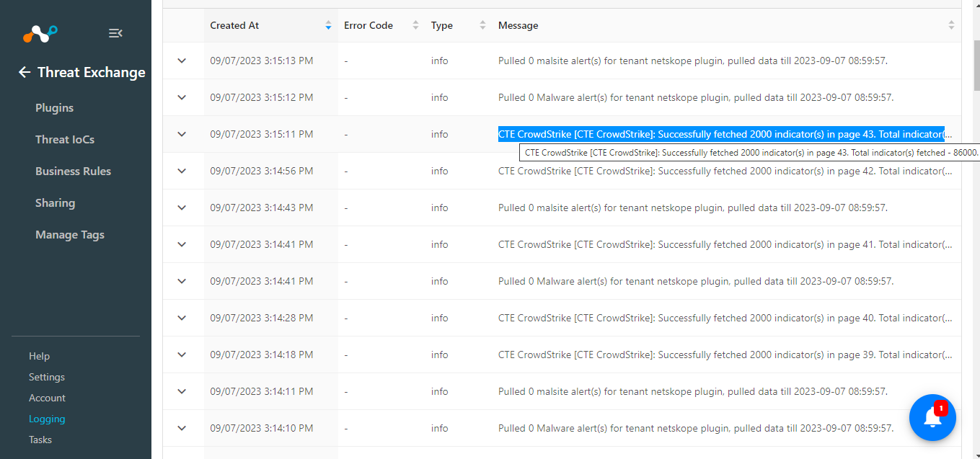
Task: Click the Message column sort arrows
Action: (x=951, y=25)
